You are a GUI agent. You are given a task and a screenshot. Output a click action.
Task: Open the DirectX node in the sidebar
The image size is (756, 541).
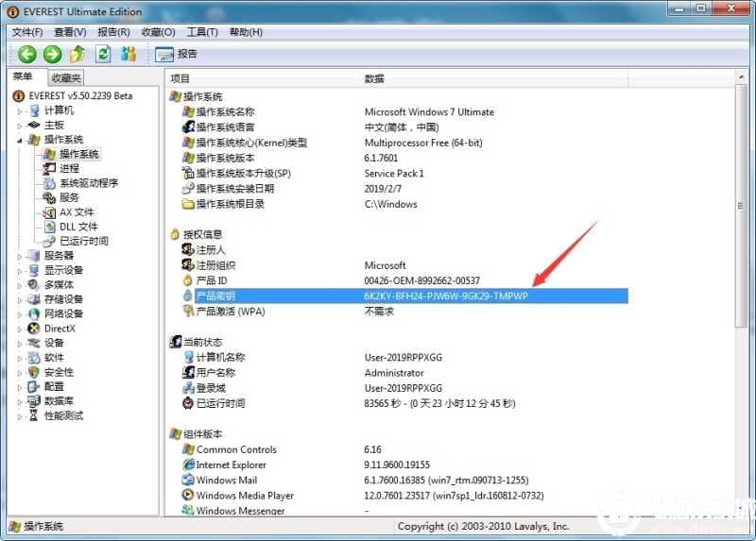[x=59, y=329]
